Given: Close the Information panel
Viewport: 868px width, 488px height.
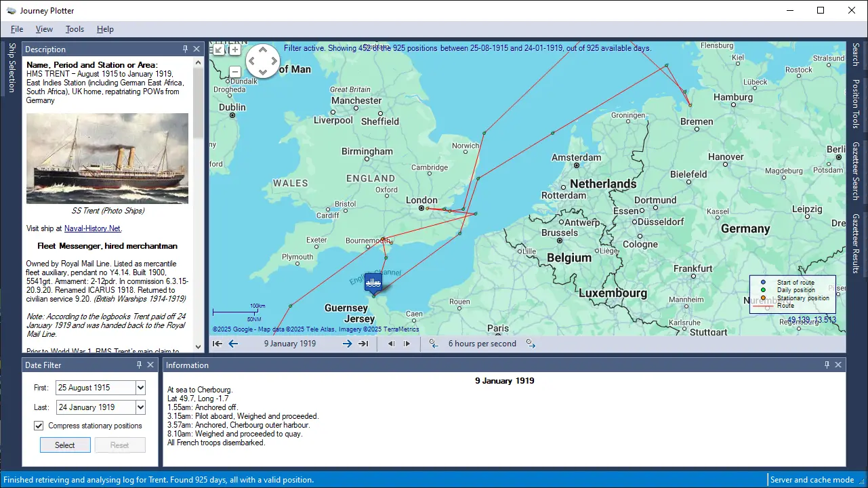Looking at the screenshot, I should click(x=838, y=365).
